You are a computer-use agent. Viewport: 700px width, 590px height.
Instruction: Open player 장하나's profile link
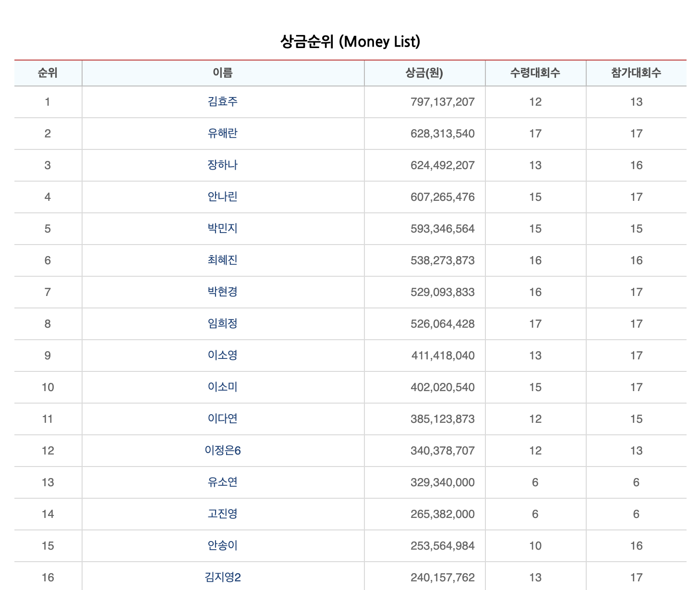(223, 165)
